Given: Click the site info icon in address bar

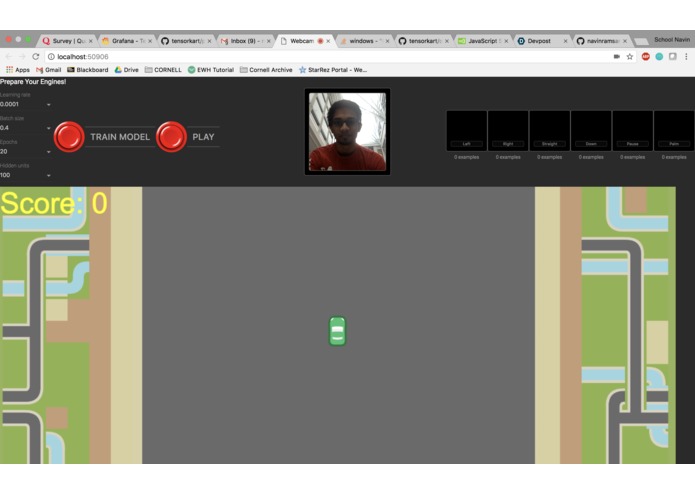Looking at the screenshot, I should click(51, 57).
